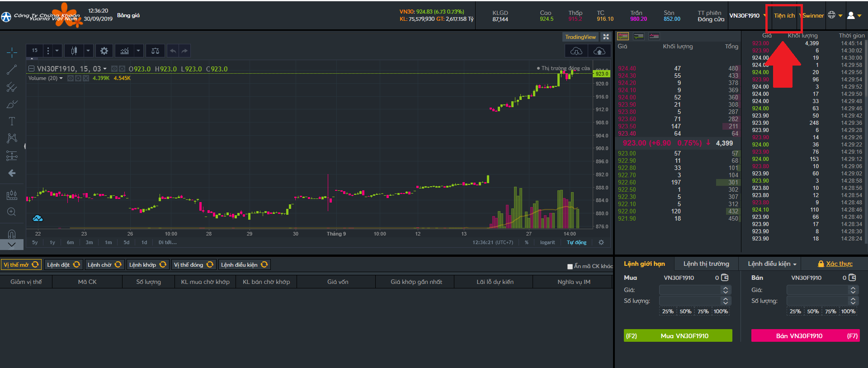Image resolution: width=868 pixels, height=368 pixels.
Task: Toggle percent scale on chart
Action: coord(527,242)
